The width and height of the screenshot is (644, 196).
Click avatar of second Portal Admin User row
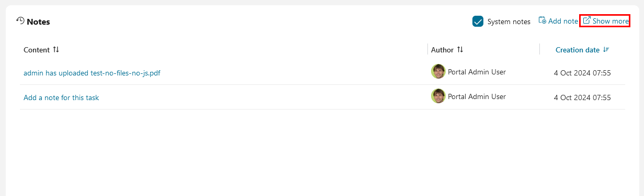pyautogui.click(x=438, y=96)
